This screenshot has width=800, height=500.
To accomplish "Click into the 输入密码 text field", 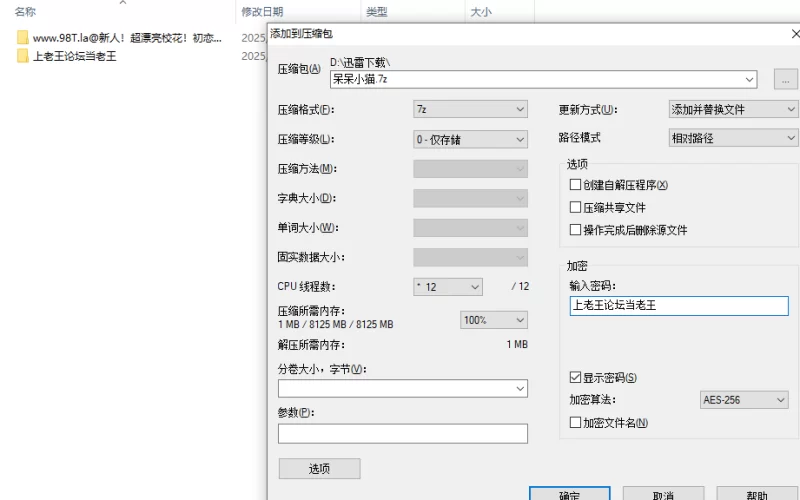I will click(x=678, y=306).
